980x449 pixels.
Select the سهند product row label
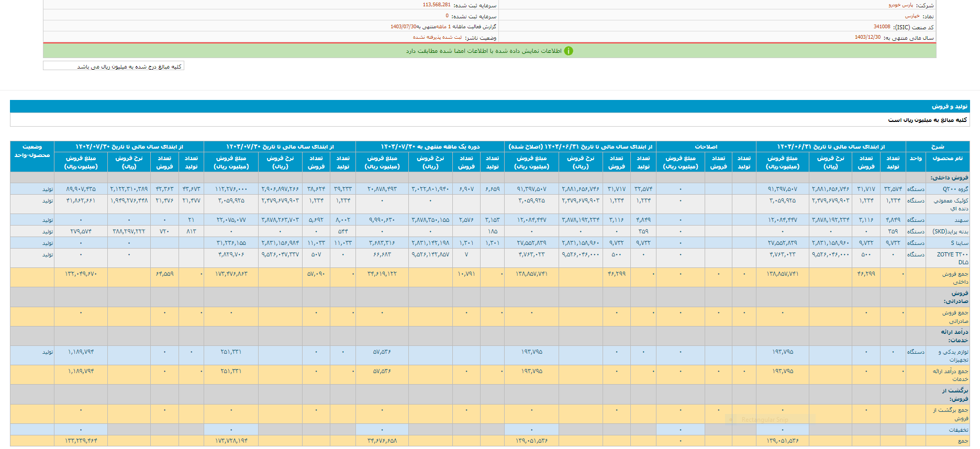click(x=961, y=220)
